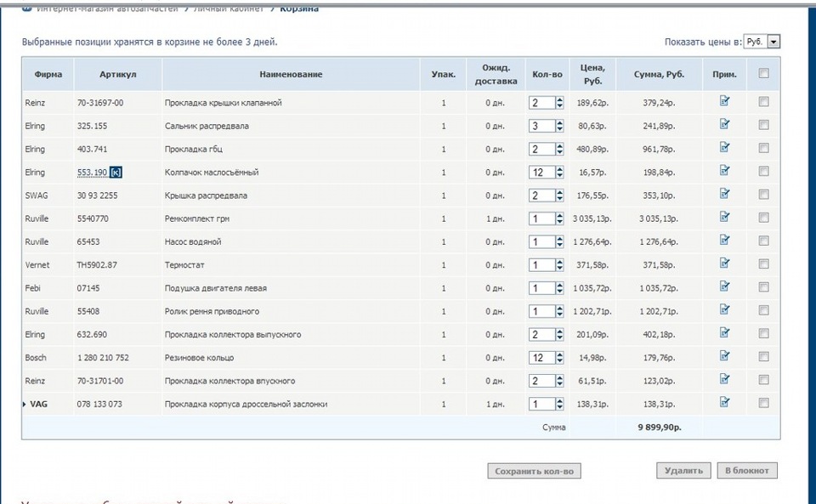Open the note for Резиновое кольцо row
The image size is (816, 504).
[x=724, y=356]
